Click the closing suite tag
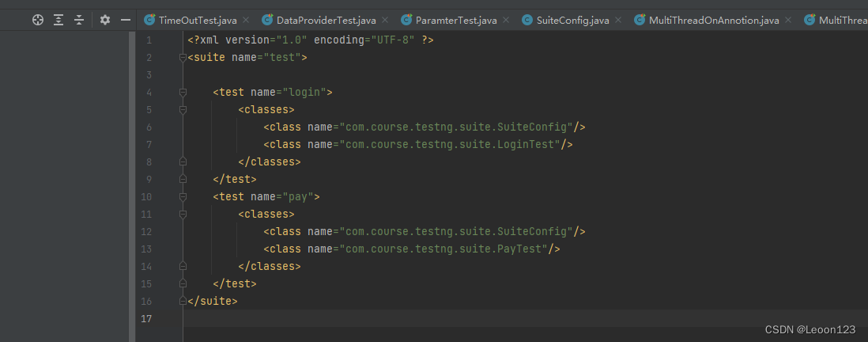868x342 pixels. point(213,301)
